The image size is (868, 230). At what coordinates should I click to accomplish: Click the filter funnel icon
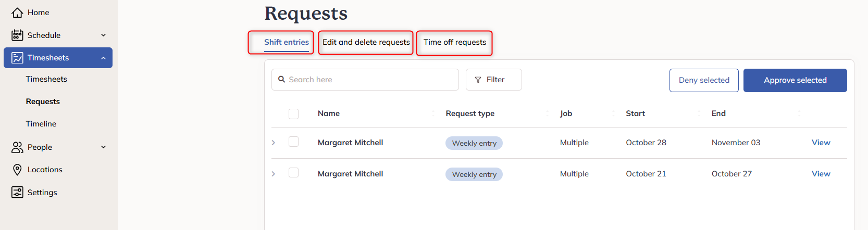(x=478, y=80)
